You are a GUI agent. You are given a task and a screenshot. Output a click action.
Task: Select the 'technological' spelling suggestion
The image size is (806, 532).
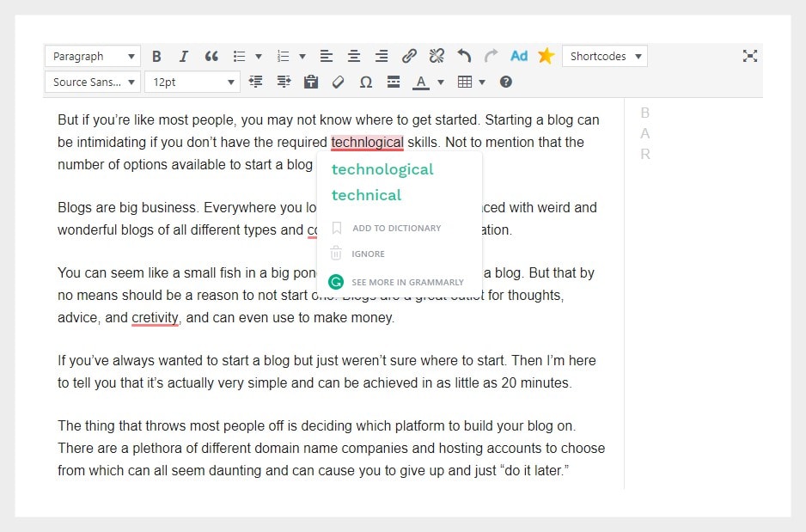pos(382,169)
